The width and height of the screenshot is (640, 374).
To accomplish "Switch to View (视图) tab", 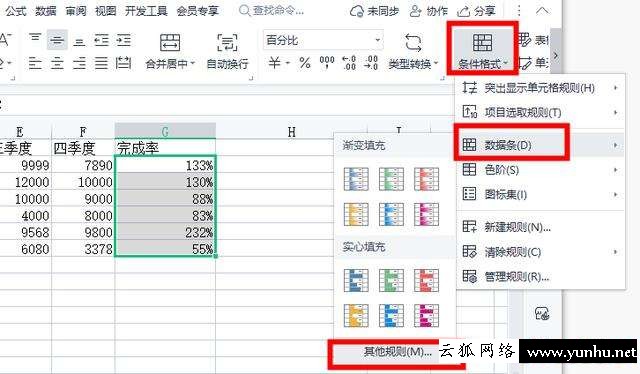I will (106, 11).
